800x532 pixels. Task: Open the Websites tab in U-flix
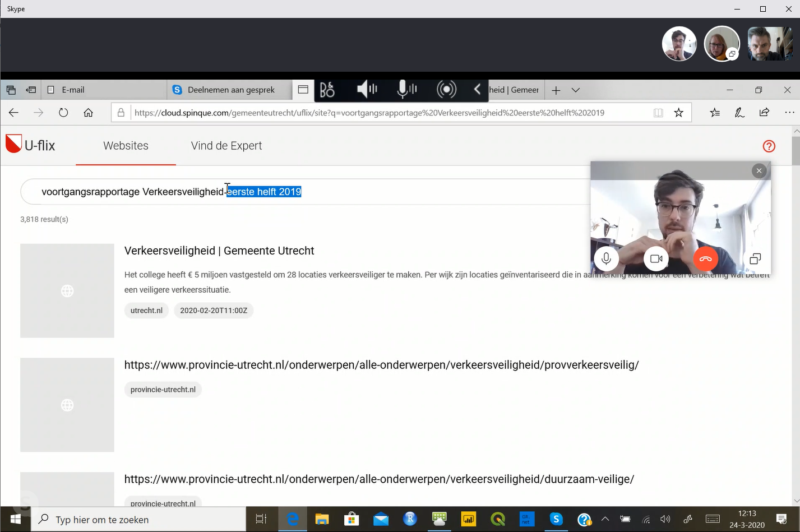[x=126, y=146]
